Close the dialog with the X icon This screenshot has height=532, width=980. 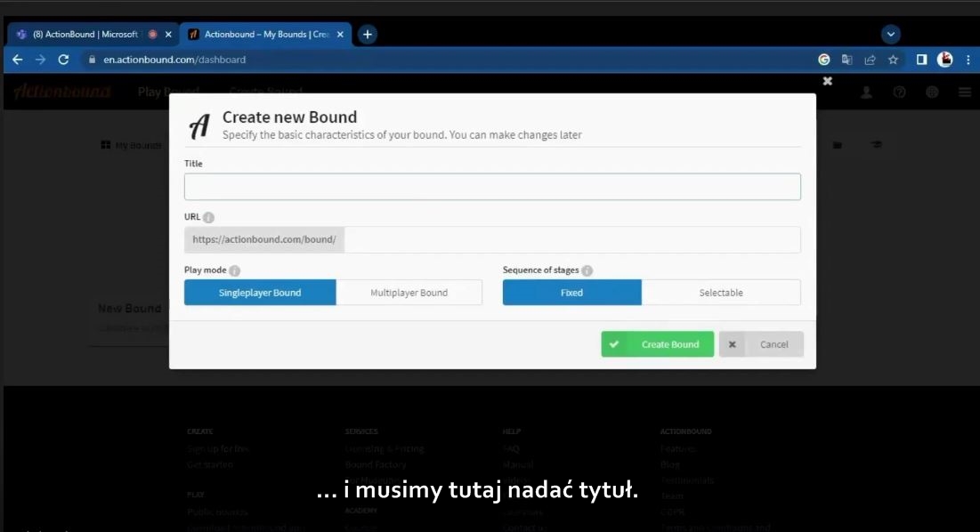coord(827,81)
